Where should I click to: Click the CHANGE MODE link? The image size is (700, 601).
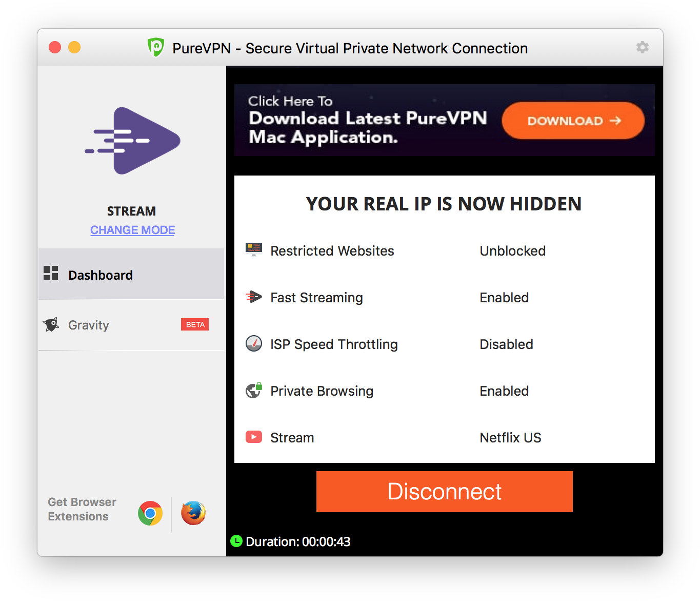pos(133,230)
